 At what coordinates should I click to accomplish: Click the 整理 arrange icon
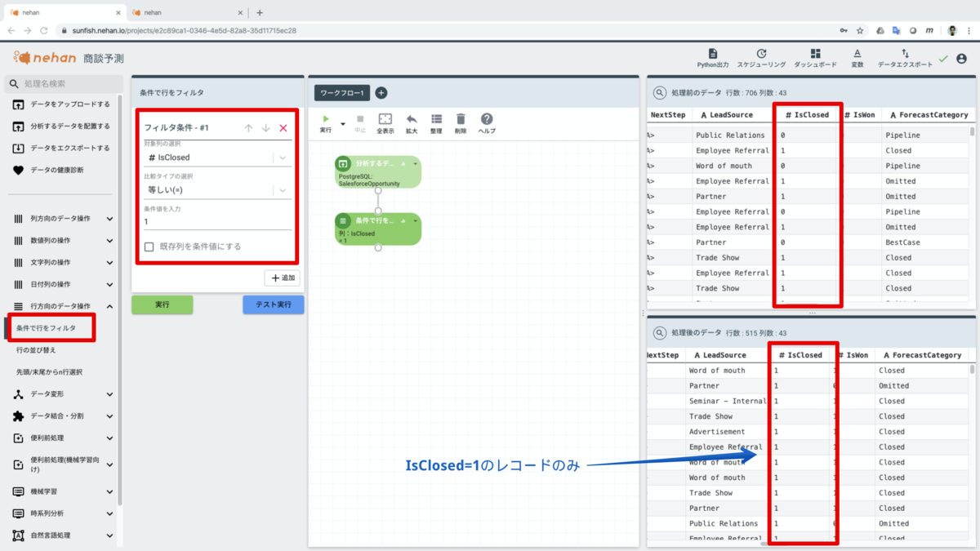[x=437, y=119]
